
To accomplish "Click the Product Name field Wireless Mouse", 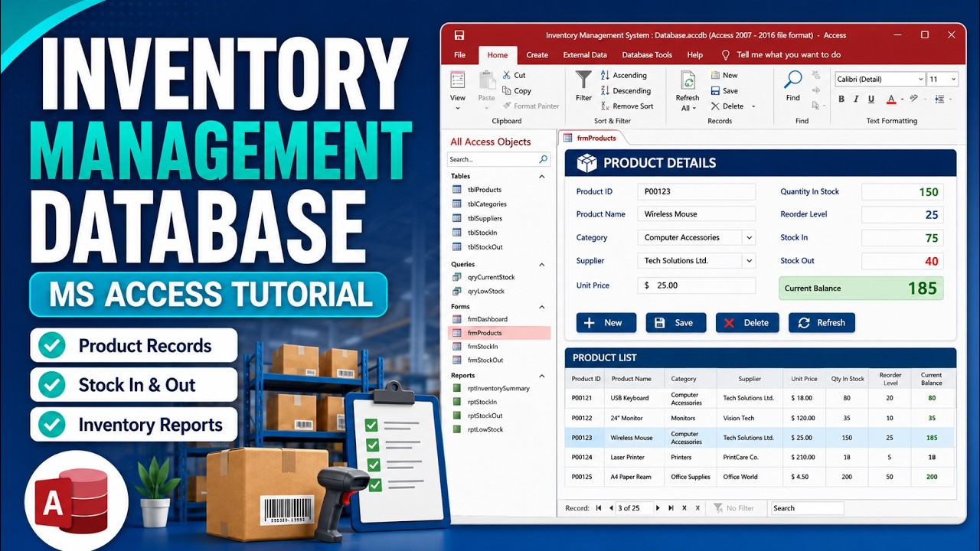I will coord(697,214).
